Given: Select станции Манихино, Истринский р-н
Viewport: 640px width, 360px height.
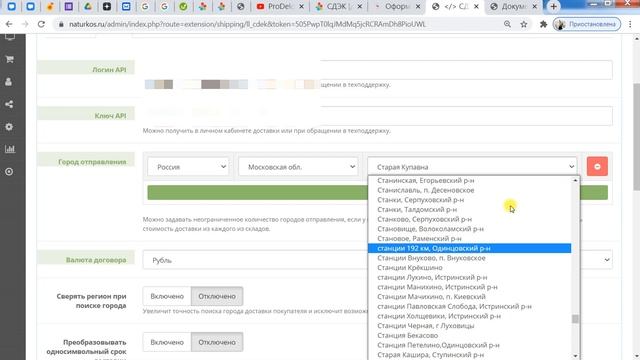Looking at the screenshot, I should click(469, 287).
